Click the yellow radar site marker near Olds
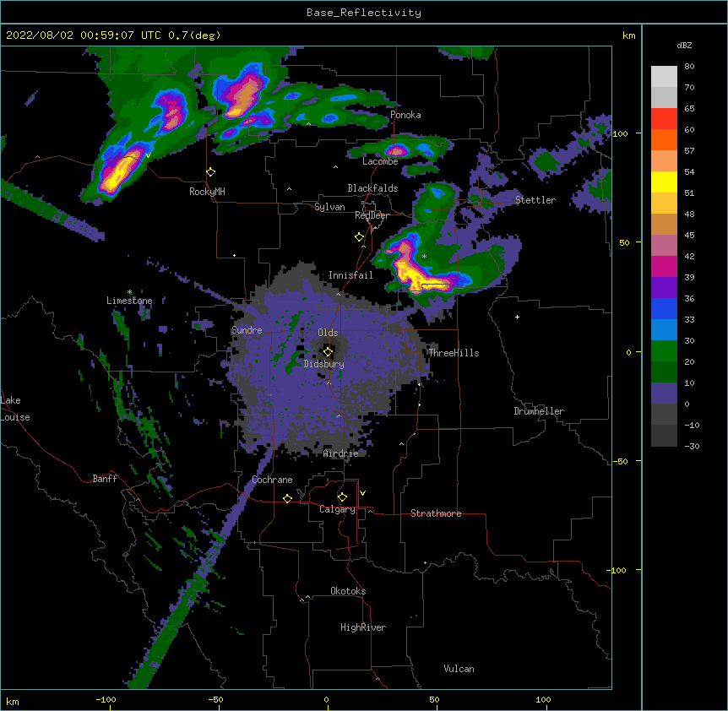The height and width of the screenshot is (711, 728). pyautogui.click(x=328, y=351)
